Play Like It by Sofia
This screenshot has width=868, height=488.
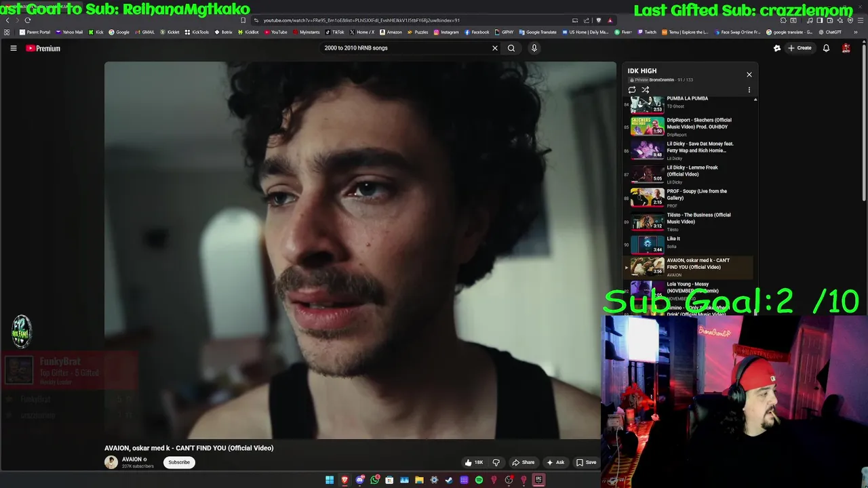pos(688,244)
